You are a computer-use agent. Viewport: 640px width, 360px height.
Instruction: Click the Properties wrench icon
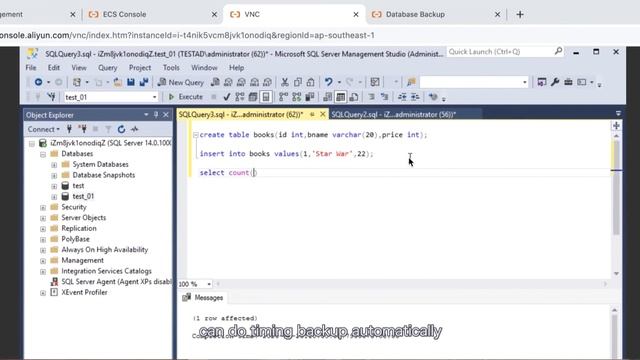point(555,82)
